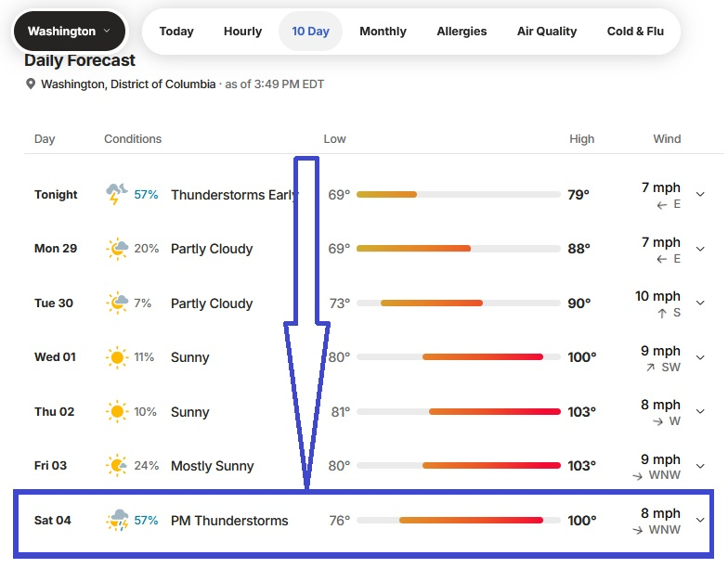The image size is (728, 568).
Task: Click the Tonight thunderstorm weather icon
Action: pyautogui.click(x=117, y=194)
